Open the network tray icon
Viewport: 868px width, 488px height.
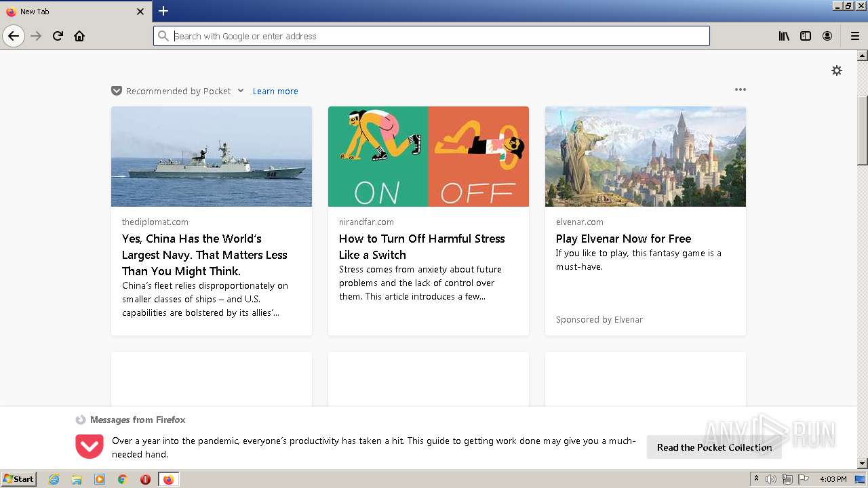787,479
